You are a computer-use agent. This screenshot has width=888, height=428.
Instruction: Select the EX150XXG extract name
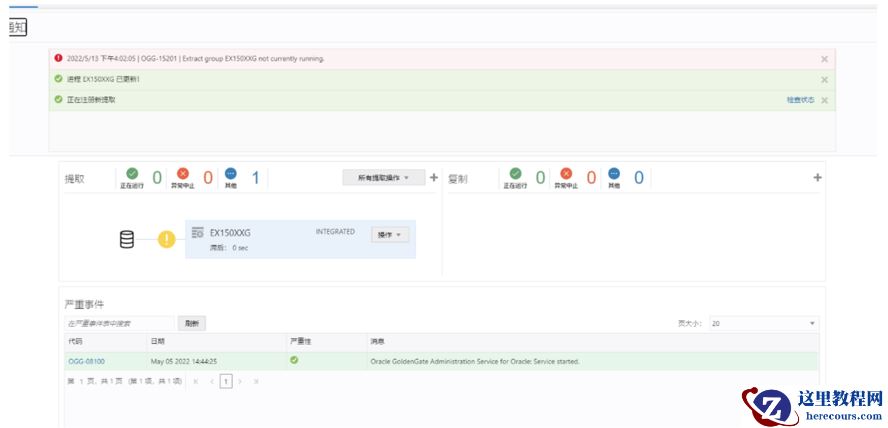pos(230,233)
